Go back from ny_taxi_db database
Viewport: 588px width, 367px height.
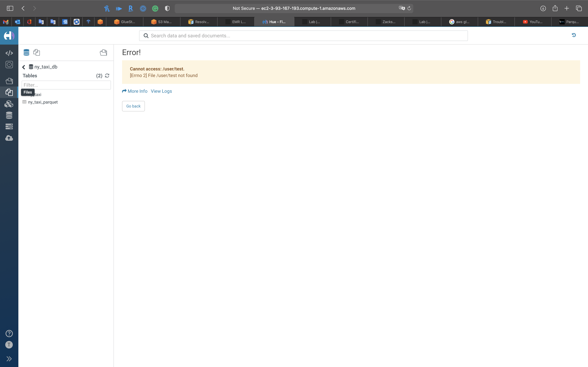pos(24,67)
